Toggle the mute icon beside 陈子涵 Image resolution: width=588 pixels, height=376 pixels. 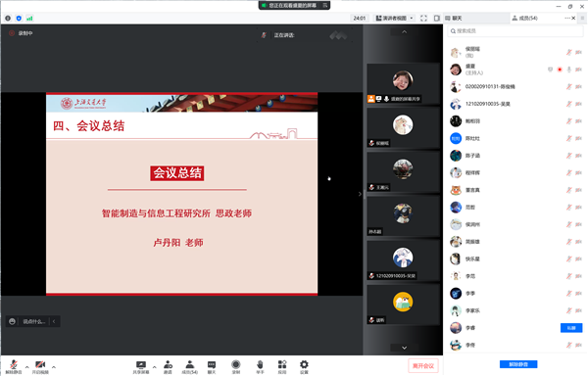coord(568,156)
